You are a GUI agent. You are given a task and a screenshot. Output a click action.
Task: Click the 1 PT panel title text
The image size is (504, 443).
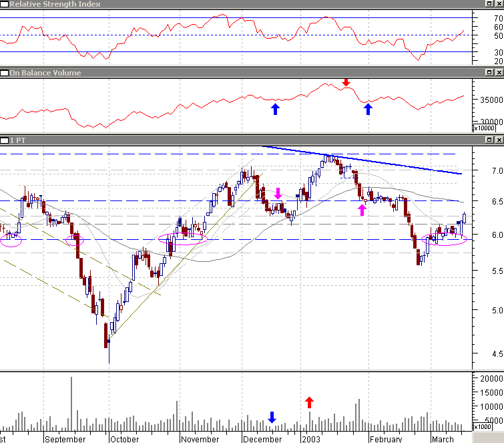point(17,140)
